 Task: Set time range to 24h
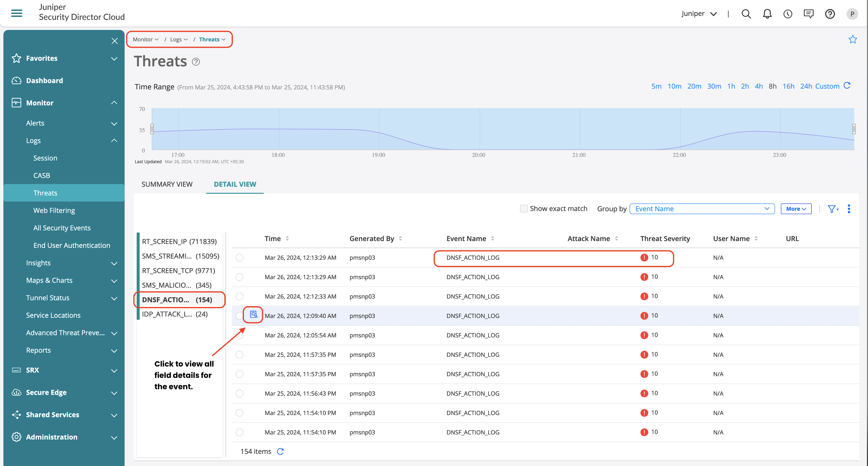[806, 86]
